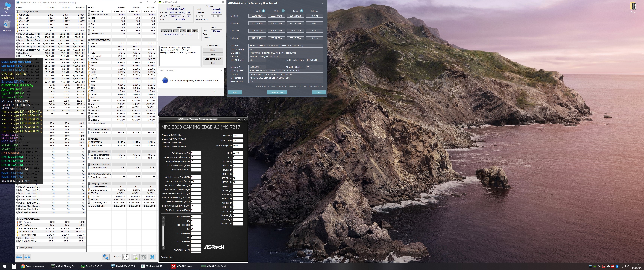Click Load config & exit button
Screen dimensions: 644x270
[x=213, y=59]
